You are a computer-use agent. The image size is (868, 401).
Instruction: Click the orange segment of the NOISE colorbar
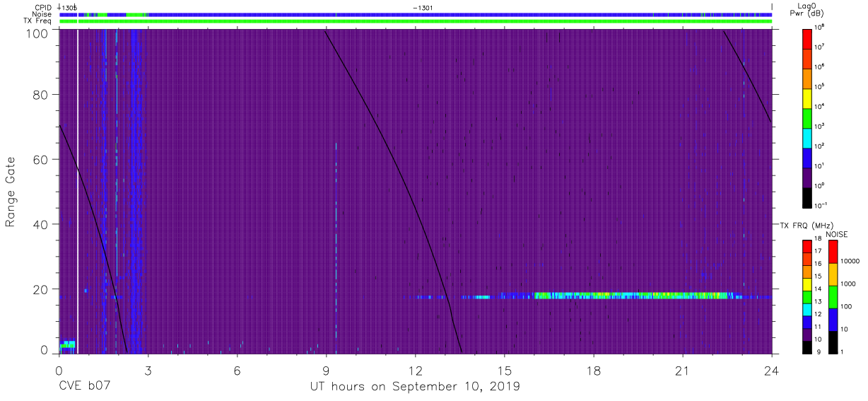[833, 274]
